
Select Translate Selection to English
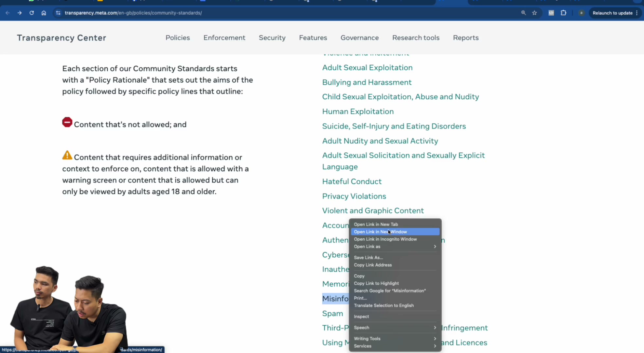(x=395, y=306)
